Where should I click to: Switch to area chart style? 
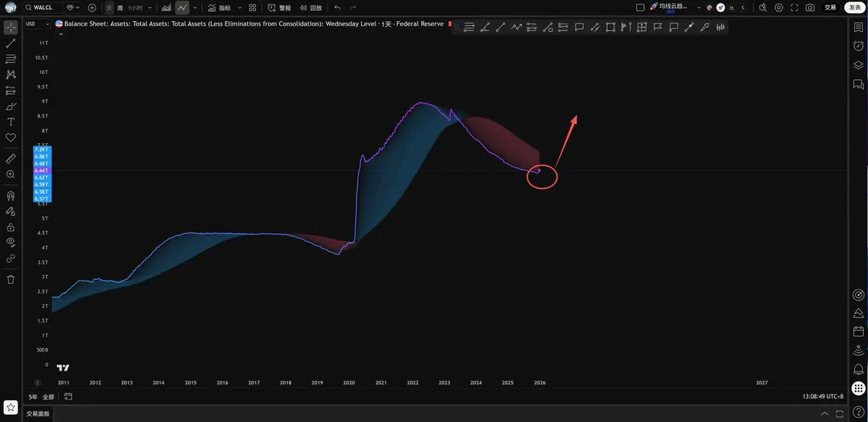click(x=166, y=7)
